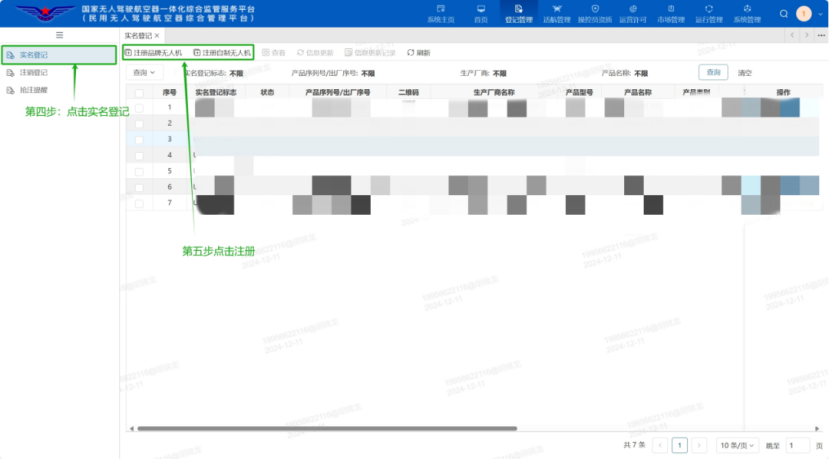Click the blue-outlined 查询 search button
The width and height of the screenshot is (830, 460).
pyautogui.click(x=712, y=73)
